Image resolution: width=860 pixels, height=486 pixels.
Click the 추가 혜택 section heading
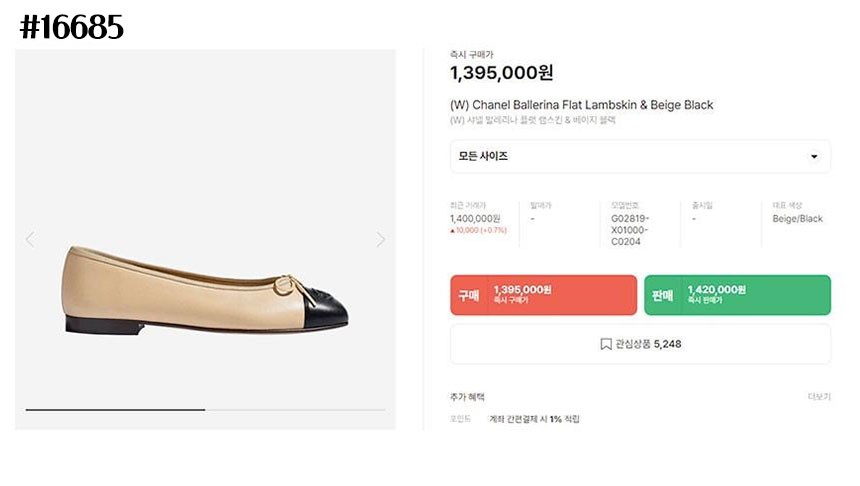pos(468,397)
